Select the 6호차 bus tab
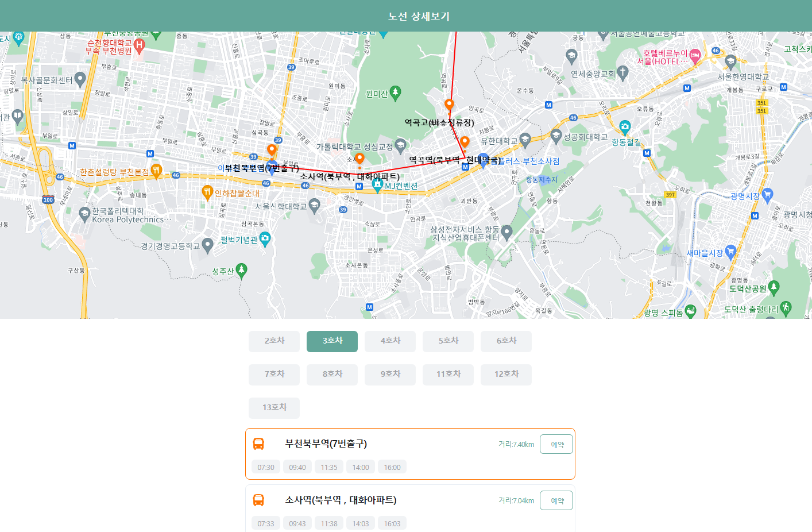The width and height of the screenshot is (812, 532). (x=506, y=341)
